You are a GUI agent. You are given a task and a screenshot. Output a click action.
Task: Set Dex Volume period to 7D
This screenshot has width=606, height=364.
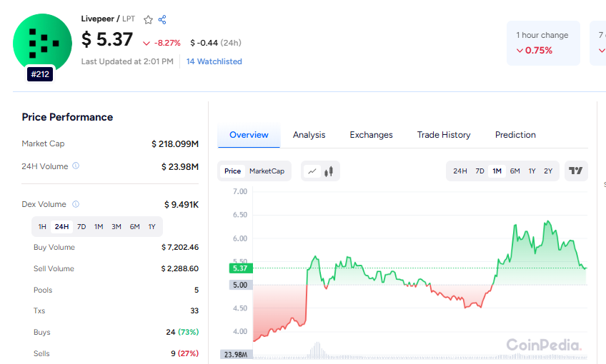[81, 226]
